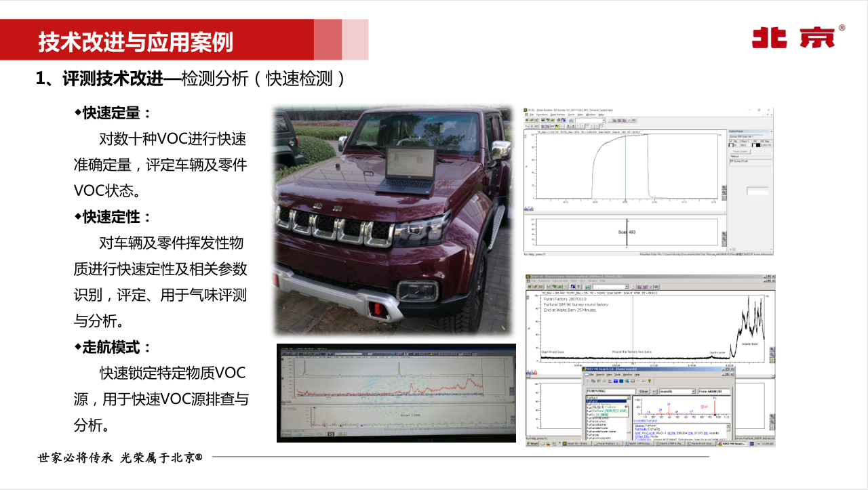
Task: Click top magnifier icon beside Toluene chromatogram
Action: [724, 187]
